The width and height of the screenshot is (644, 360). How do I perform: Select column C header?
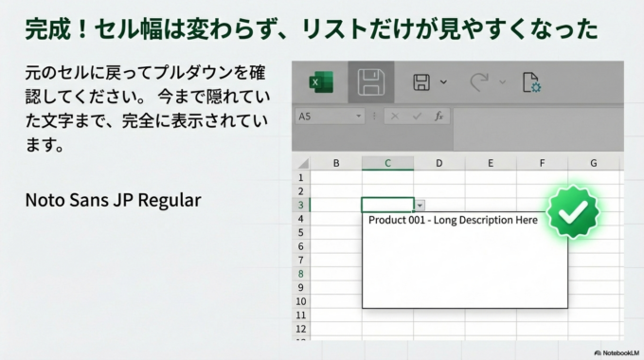click(387, 163)
